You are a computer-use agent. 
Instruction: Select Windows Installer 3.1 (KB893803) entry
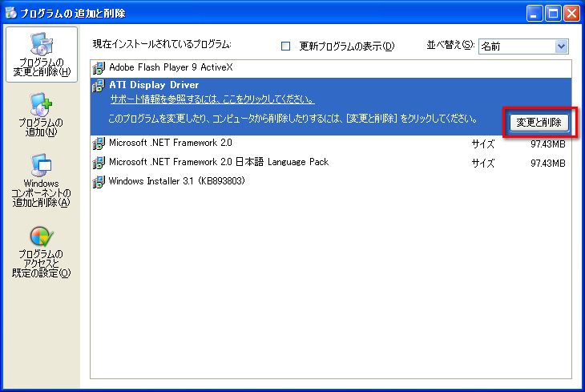(331, 182)
